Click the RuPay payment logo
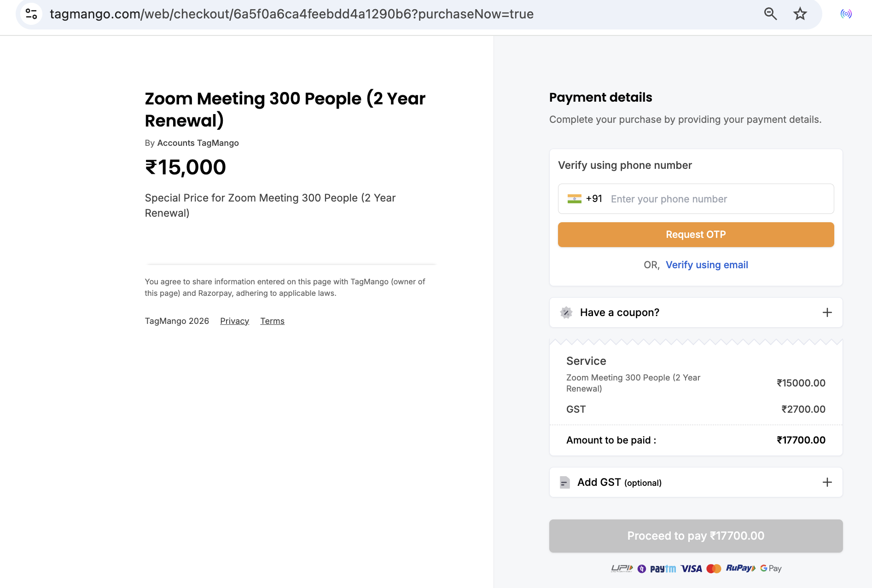This screenshot has height=588, width=872. [740, 568]
